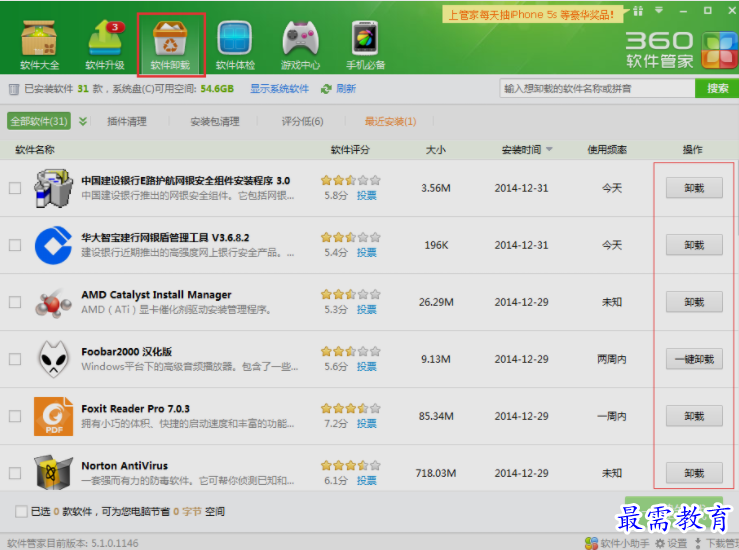This screenshot has width=739, height=550.
Task: Click the 刷新 refresh icon
Action: coord(327,89)
